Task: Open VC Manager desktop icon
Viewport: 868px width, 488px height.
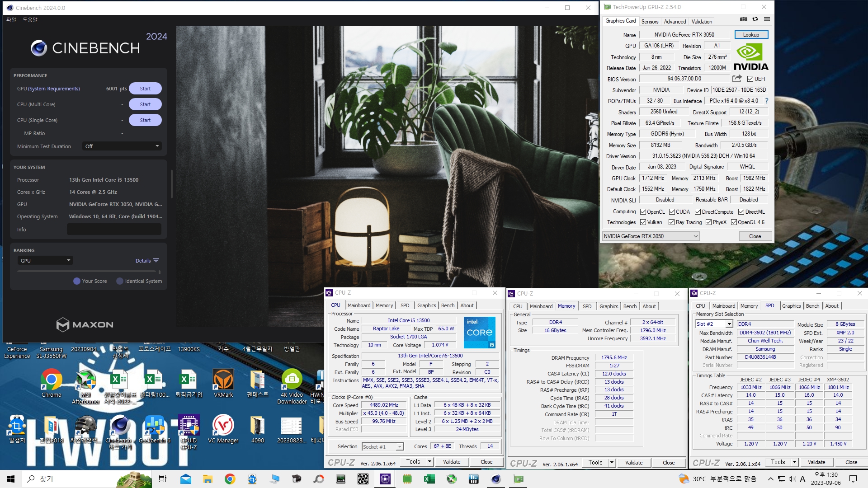Action: click(223, 429)
